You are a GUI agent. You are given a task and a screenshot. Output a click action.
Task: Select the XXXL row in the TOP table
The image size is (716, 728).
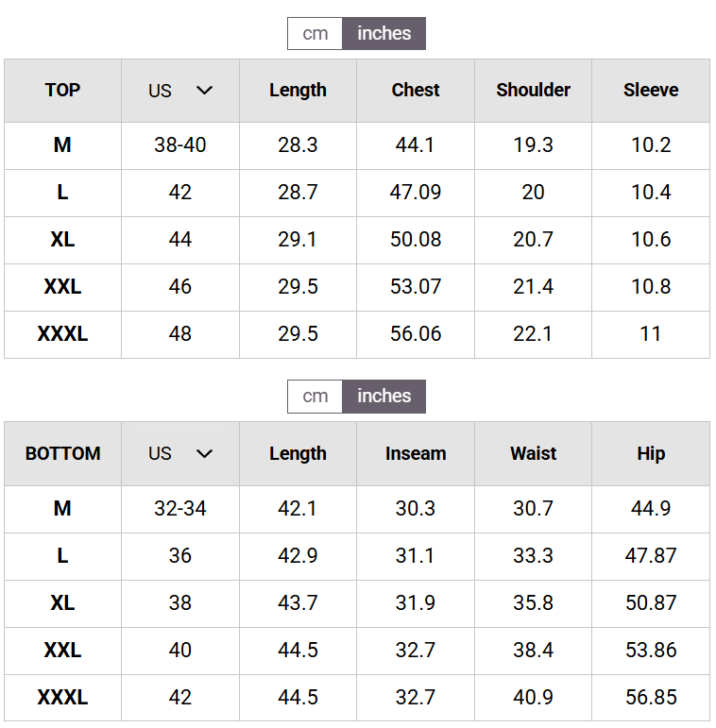tap(357, 334)
